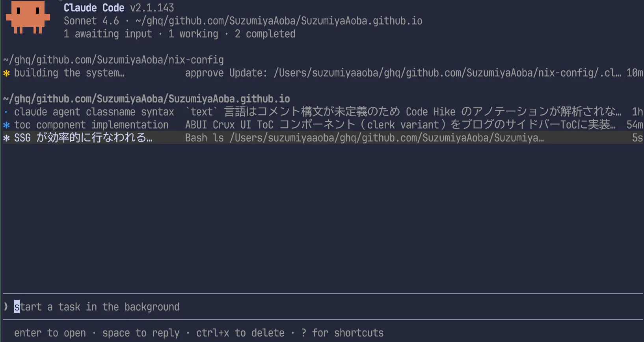This screenshot has height=342, width=644.
Task: Click the blue asterisk beside toc component implementation
Action: (6, 125)
